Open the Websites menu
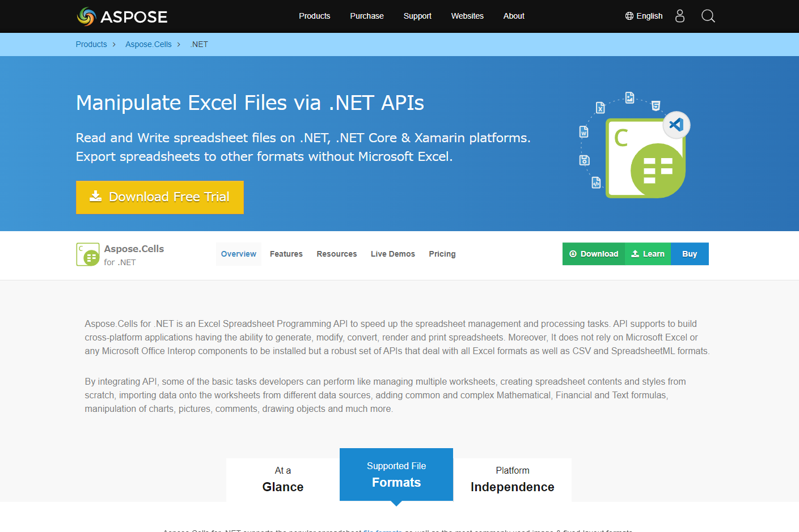 [467, 16]
